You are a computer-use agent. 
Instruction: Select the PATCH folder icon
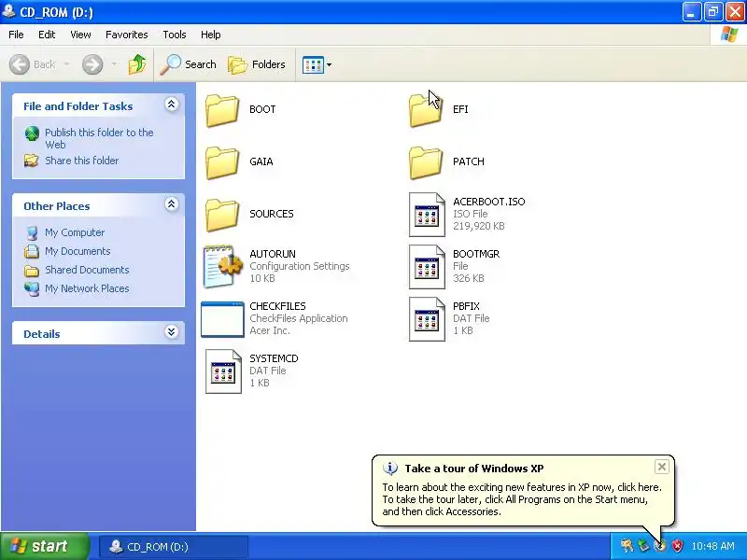click(x=426, y=162)
